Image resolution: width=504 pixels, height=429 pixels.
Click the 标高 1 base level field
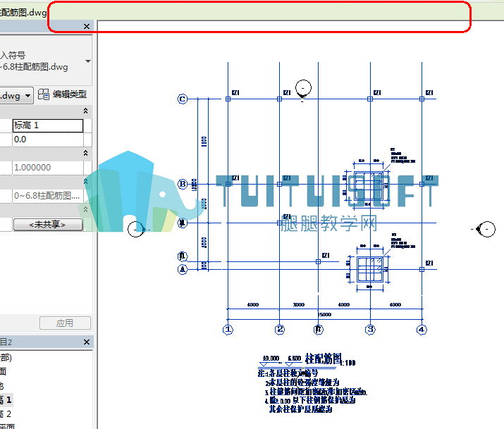point(48,125)
